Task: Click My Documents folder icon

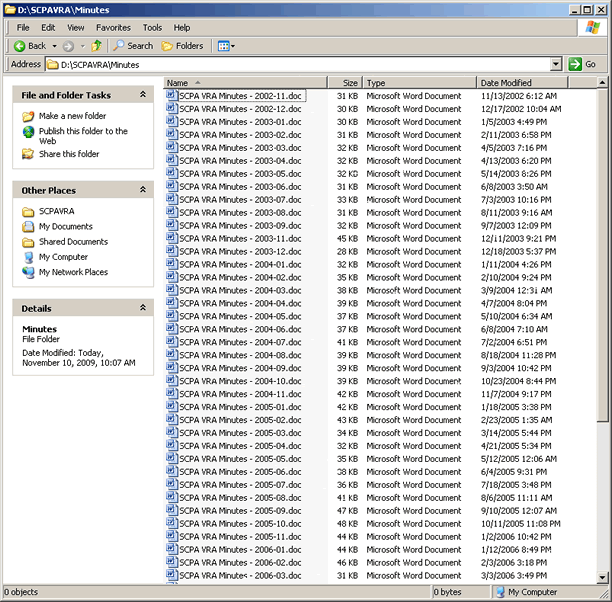Action: pyautogui.click(x=28, y=226)
